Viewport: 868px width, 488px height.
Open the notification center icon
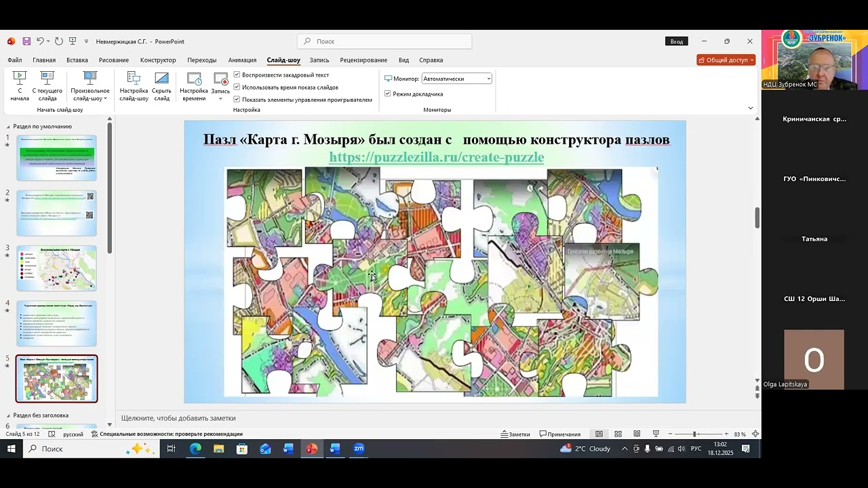(x=746, y=449)
